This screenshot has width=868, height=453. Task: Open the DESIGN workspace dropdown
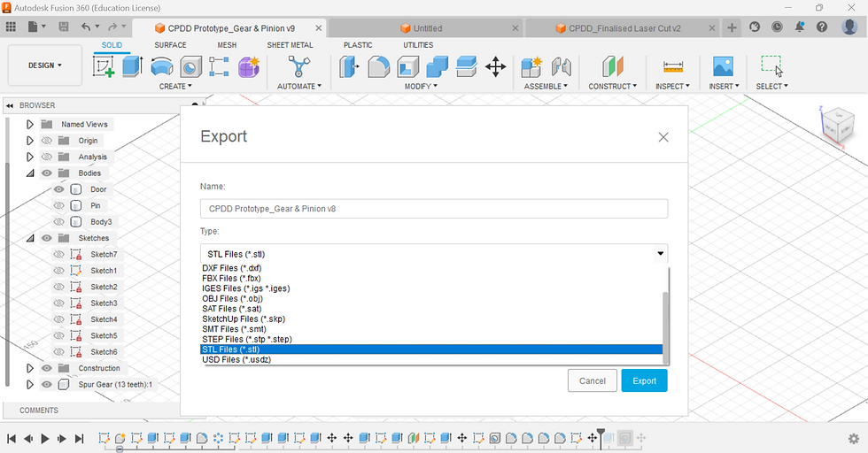pos(45,65)
